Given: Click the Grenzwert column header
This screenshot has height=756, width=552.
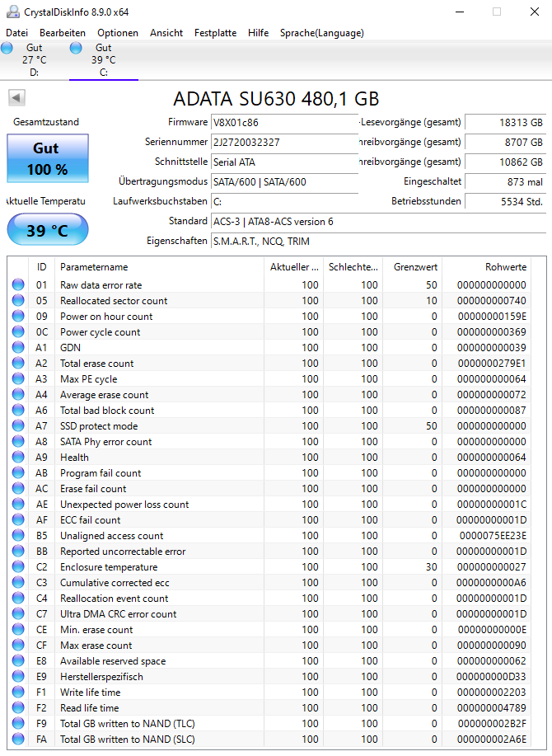Looking at the screenshot, I should (x=413, y=266).
